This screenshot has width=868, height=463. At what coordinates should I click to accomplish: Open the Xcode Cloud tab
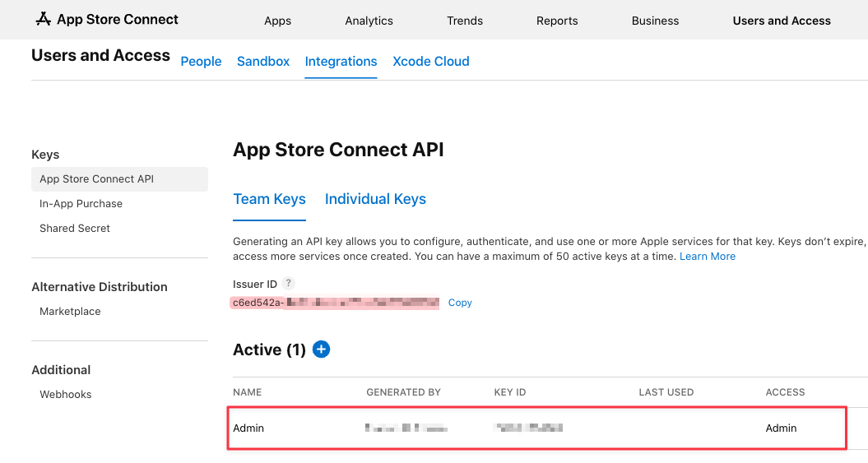(x=431, y=62)
